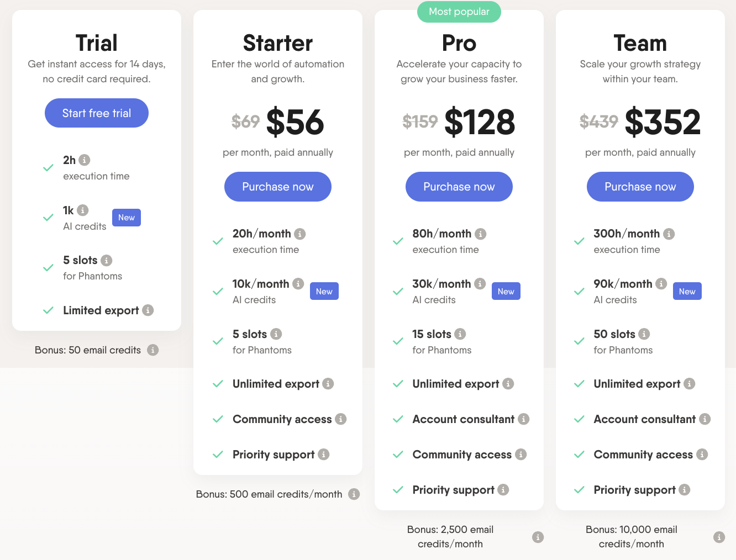Click the New badge next to Pro 30k/month
The image size is (736, 560).
click(x=506, y=292)
